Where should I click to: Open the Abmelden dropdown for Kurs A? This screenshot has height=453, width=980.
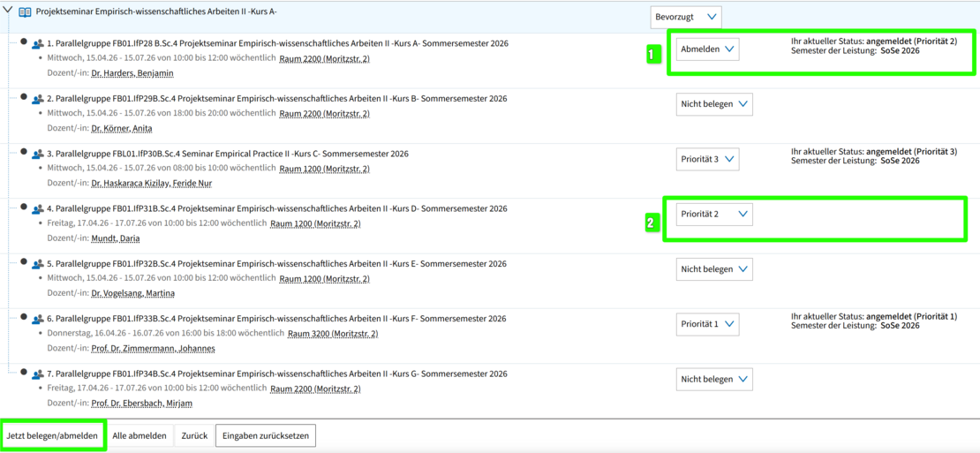point(707,49)
